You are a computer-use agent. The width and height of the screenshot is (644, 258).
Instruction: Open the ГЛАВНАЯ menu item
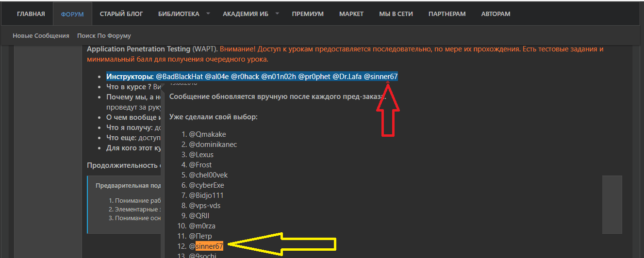click(x=31, y=14)
